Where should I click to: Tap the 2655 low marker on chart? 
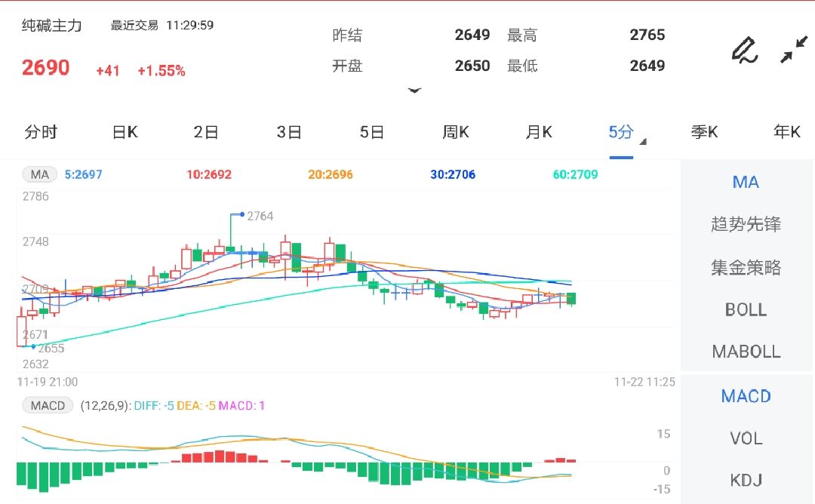coord(51,348)
